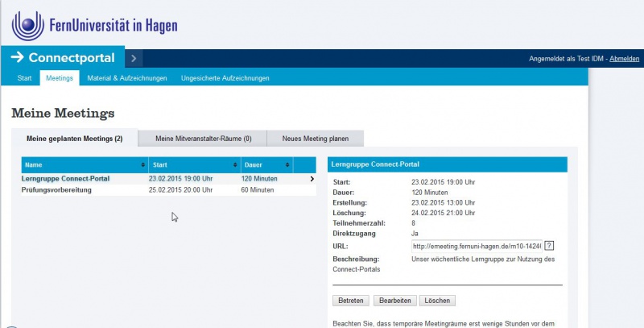Screen dimensions: 644x328
Task: Click the Meine Meetings page heading
Action: (63, 113)
